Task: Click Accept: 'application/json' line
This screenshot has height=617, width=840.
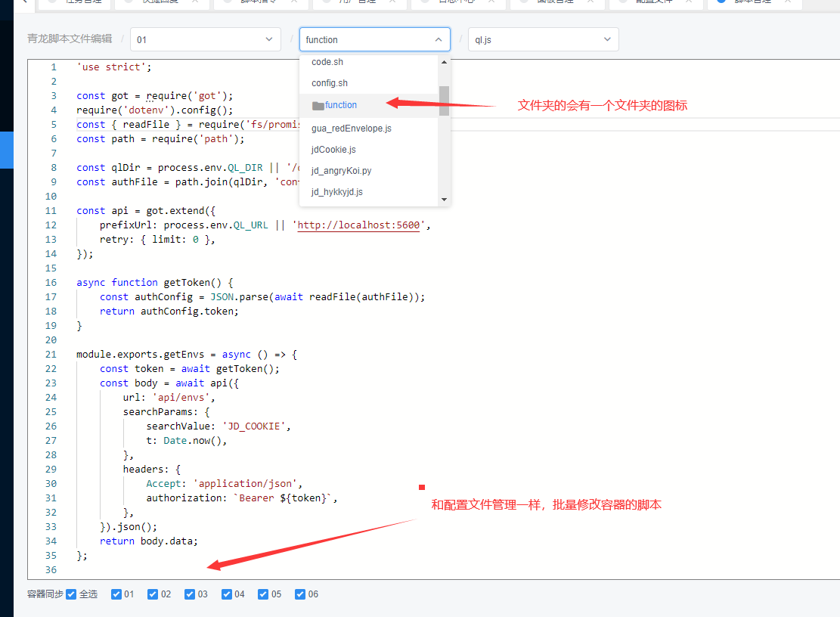Action: [225, 484]
